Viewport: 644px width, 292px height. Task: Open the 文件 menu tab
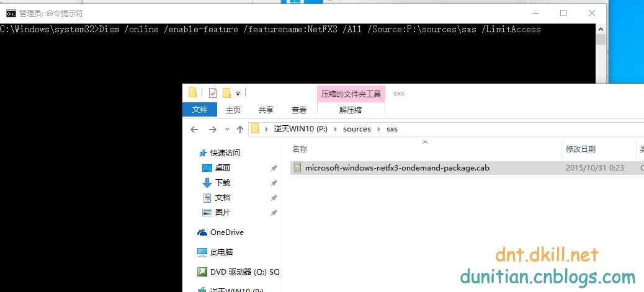[x=200, y=110]
